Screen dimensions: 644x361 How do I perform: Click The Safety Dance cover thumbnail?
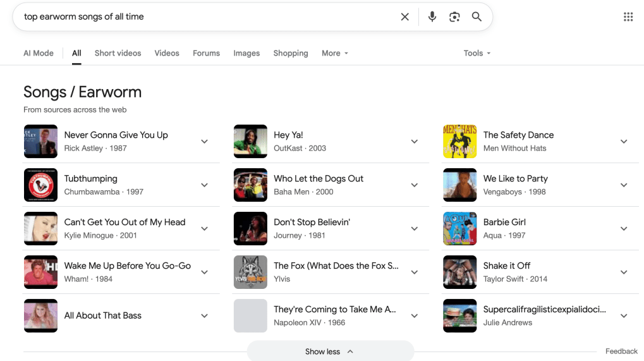(459, 141)
